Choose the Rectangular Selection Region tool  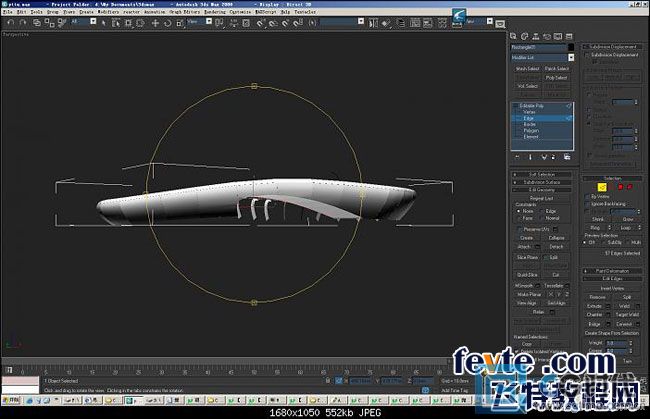128,23
